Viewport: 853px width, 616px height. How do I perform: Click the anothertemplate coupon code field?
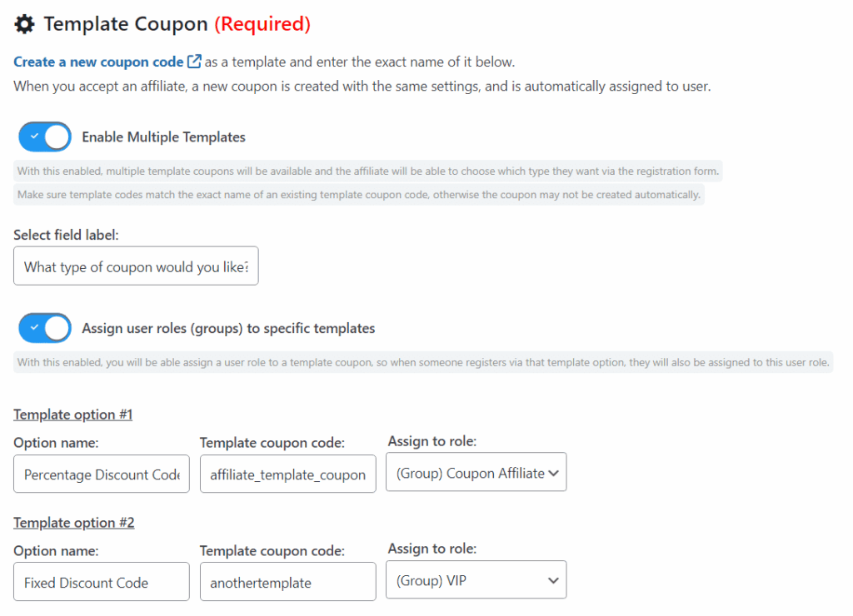pos(287,582)
